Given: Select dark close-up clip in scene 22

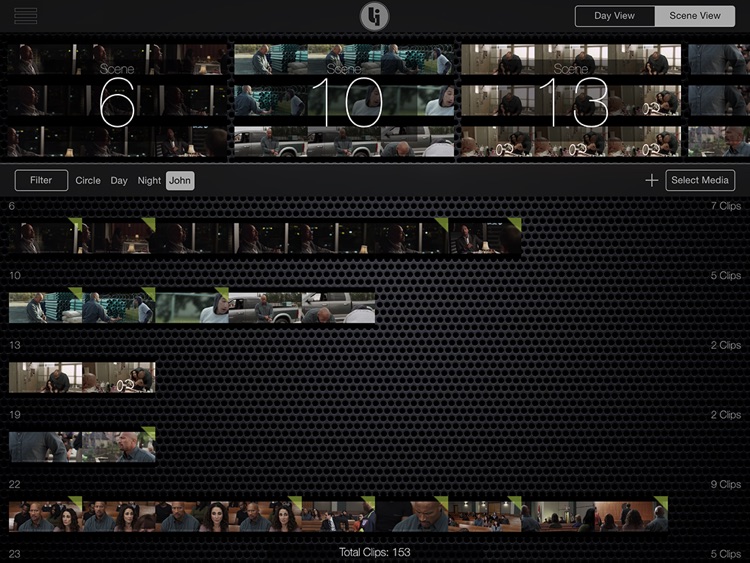Looking at the screenshot, I should click(x=412, y=517).
